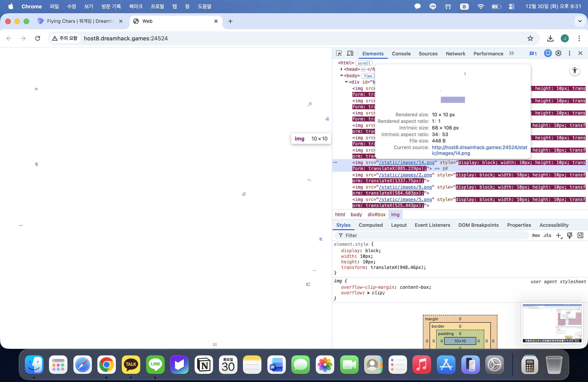
Task: Toggle the .cls element classes panel
Action: click(547, 235)
